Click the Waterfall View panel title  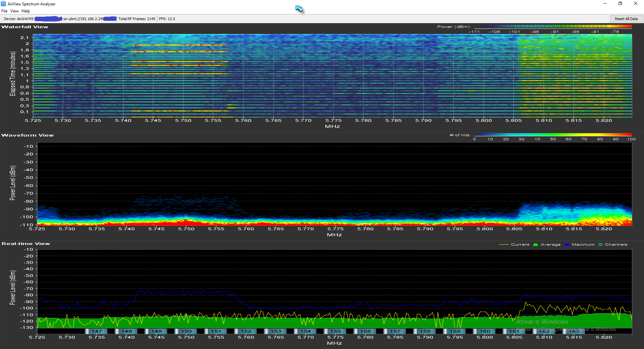[x=25, y=27]
